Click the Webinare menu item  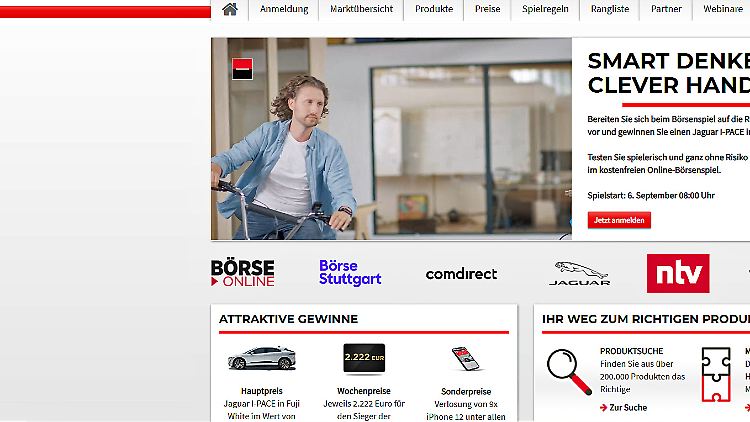coord(723,9)
